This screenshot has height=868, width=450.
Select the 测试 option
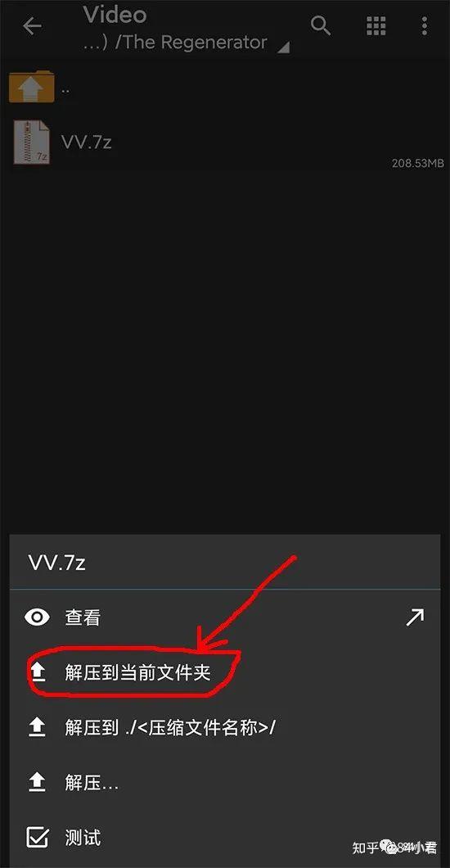pyautogui.click(x=225, y=837)
